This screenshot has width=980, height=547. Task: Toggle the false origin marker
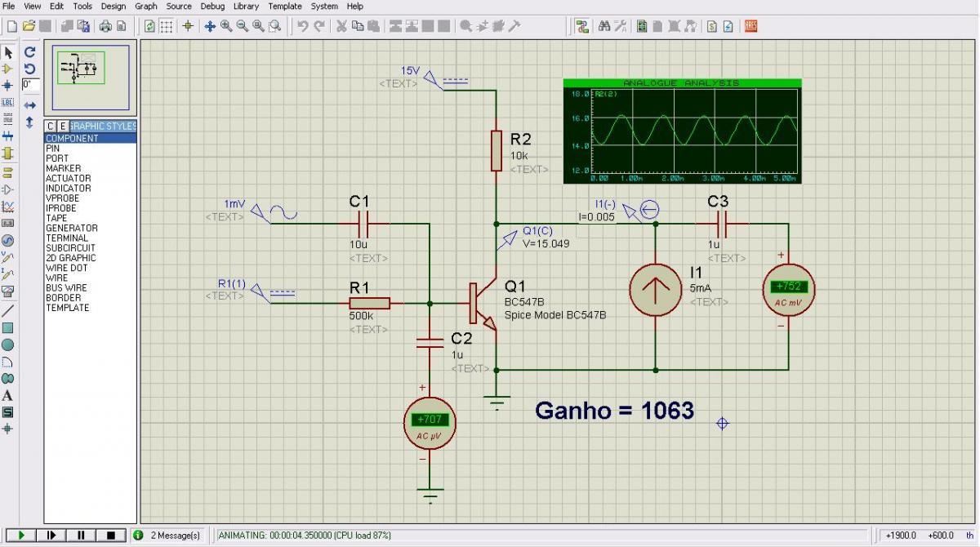point(188,26)
